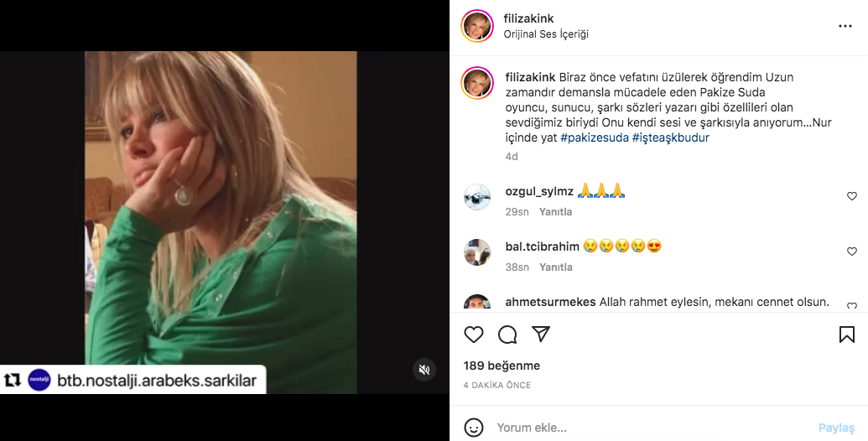Open the three-dot more options menu
This screenshot has height=441, width=868.
pyautogui.click(x=845, y=26)
